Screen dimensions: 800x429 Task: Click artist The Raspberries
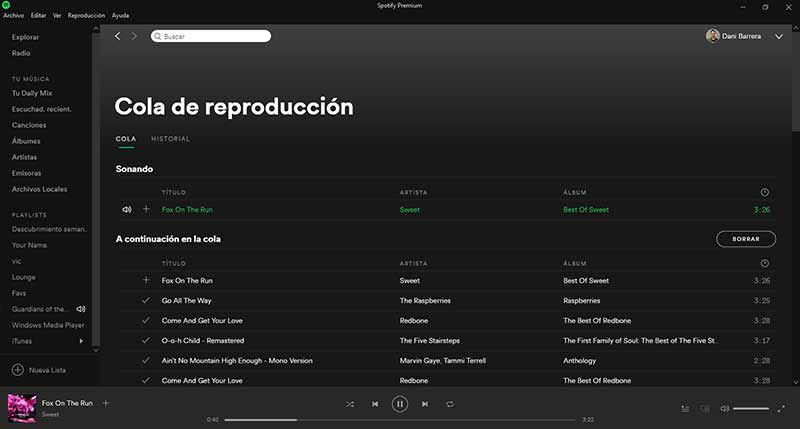[x=425, y=300]
